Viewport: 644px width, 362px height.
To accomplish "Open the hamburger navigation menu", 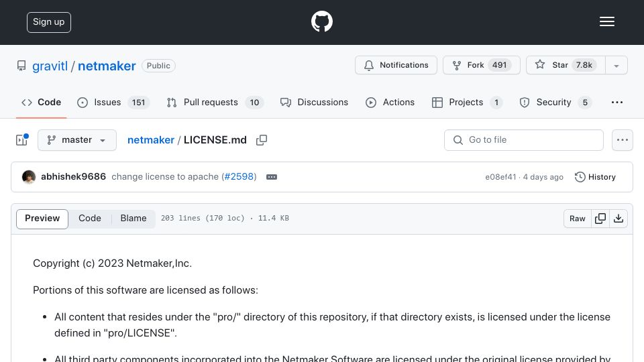I will [606, 21].
